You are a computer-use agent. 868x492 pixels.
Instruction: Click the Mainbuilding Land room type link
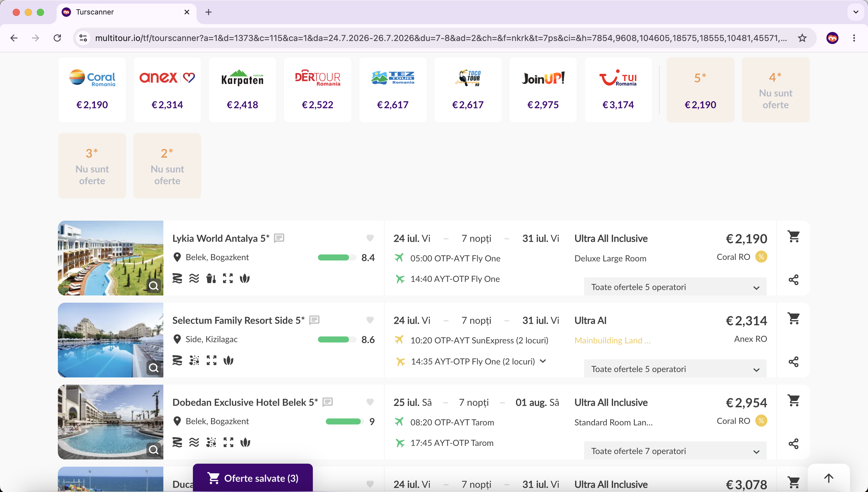[612, 340]
